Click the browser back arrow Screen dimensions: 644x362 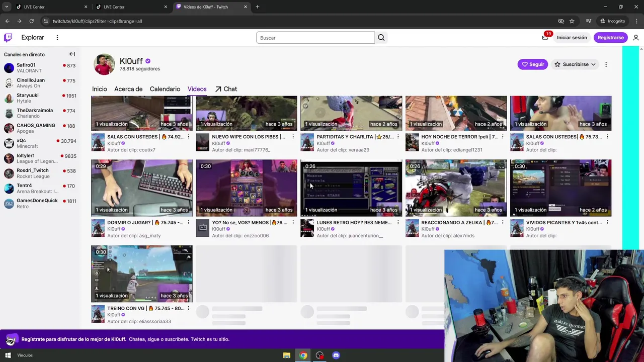(8, 21)
